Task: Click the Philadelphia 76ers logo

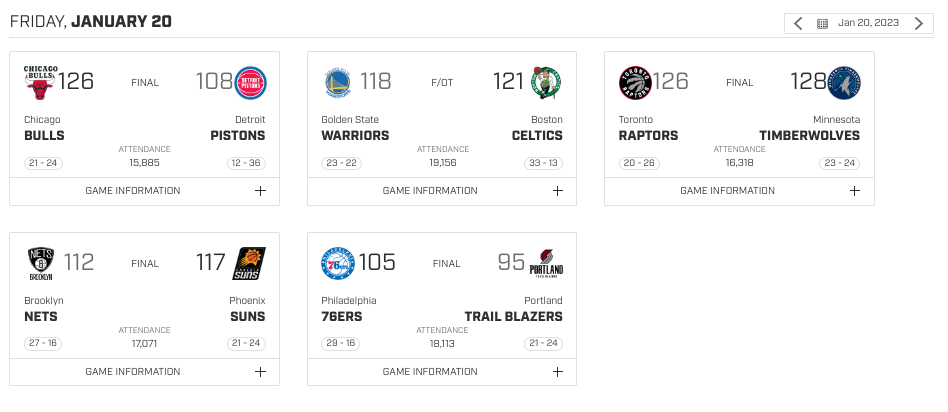Action: [x=337, y=263]
